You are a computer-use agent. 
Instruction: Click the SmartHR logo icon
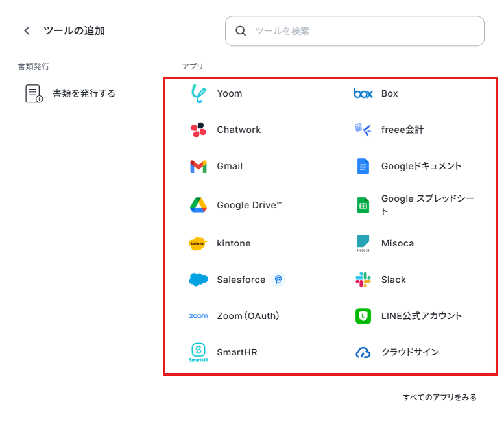[x=198, y=352]
